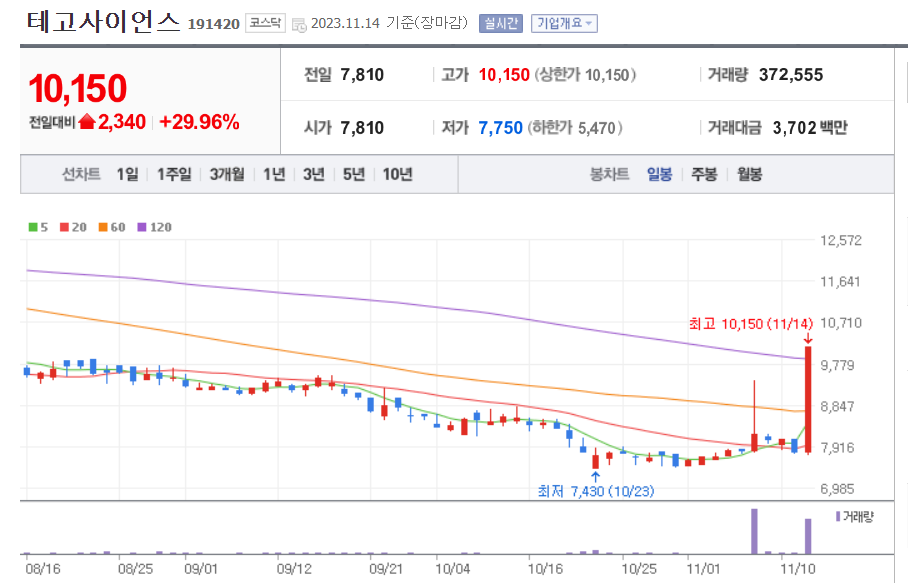Click the 봉차트 label
The width and height of the screenshot is (908, 583).
609,174
